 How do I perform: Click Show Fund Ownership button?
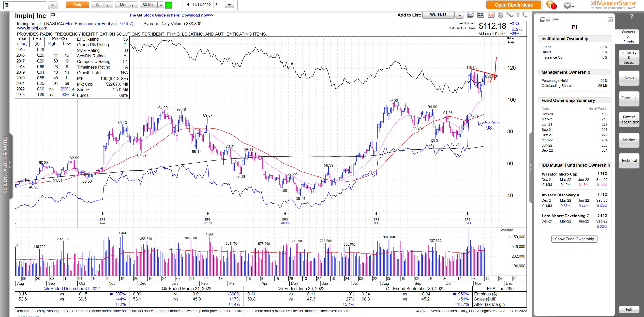pyautogui.click(x=574, y=239)
